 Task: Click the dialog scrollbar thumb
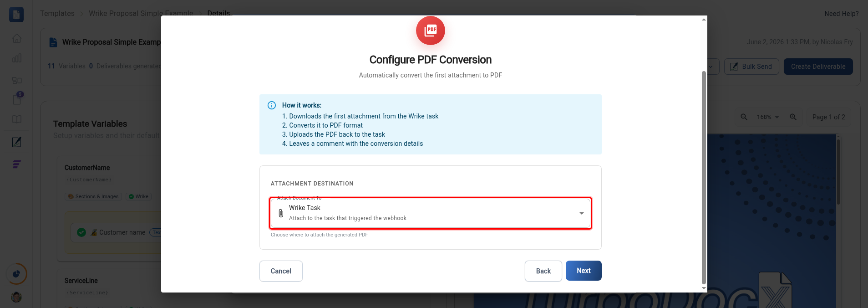coord(704,178)
